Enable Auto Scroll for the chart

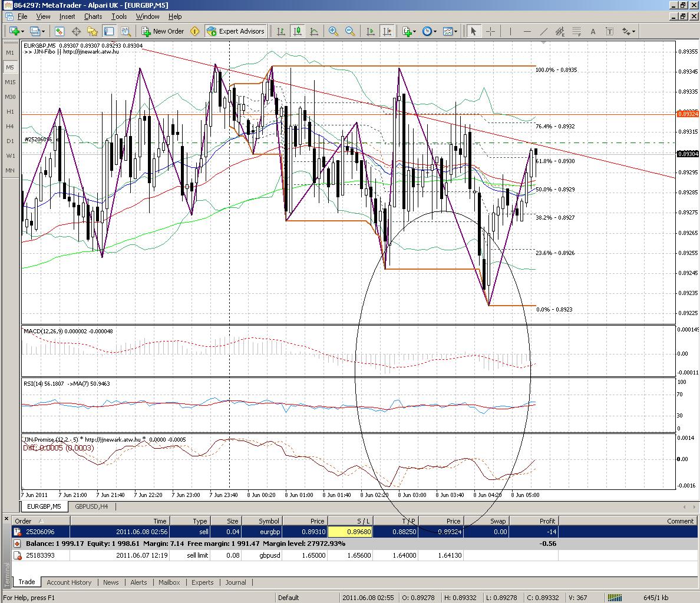click(369, 31)
